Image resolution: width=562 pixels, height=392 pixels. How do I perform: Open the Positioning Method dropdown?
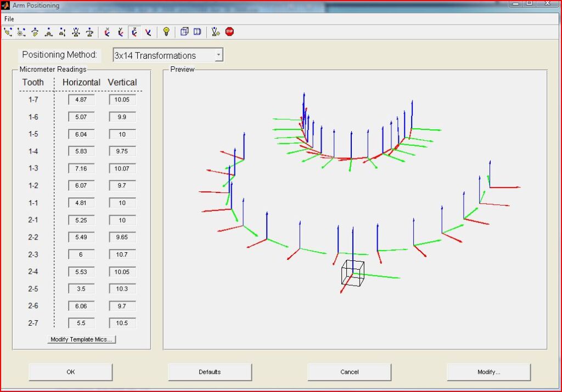pos(168,55)
